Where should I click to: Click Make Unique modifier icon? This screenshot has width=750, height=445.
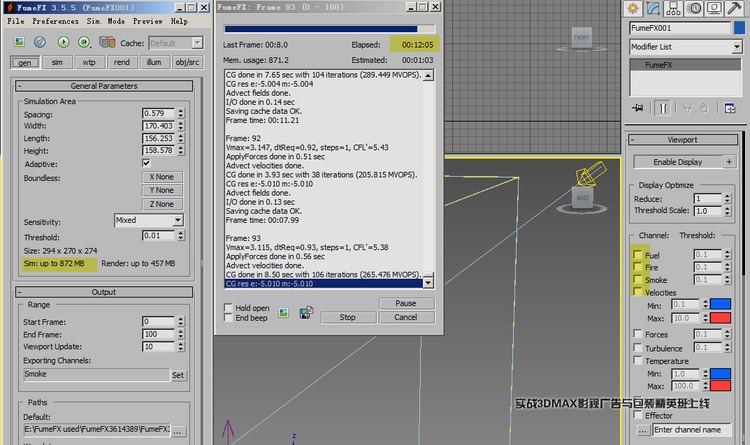point(687,108)
